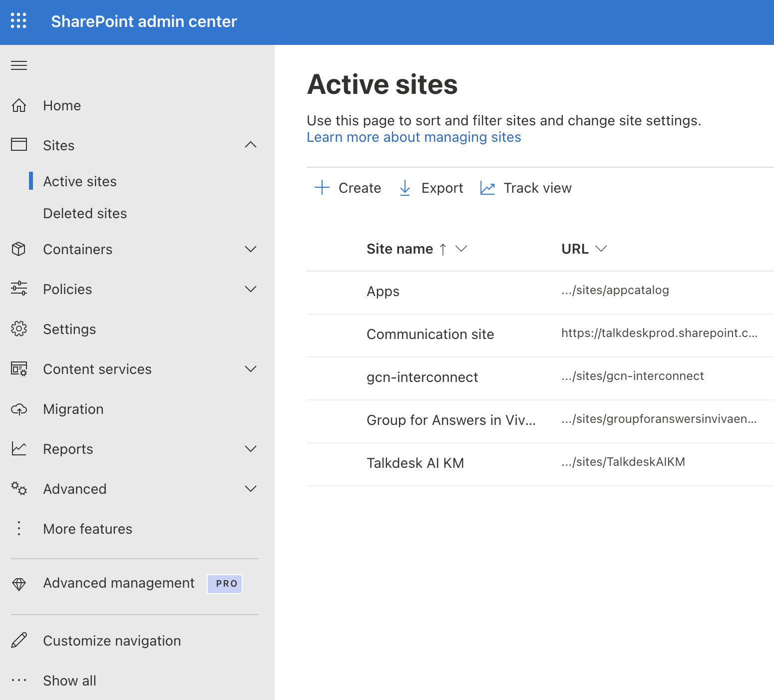The image size is (774, 700).
Task: Collapse the Sites section chevron
Action: click(251, 145)
